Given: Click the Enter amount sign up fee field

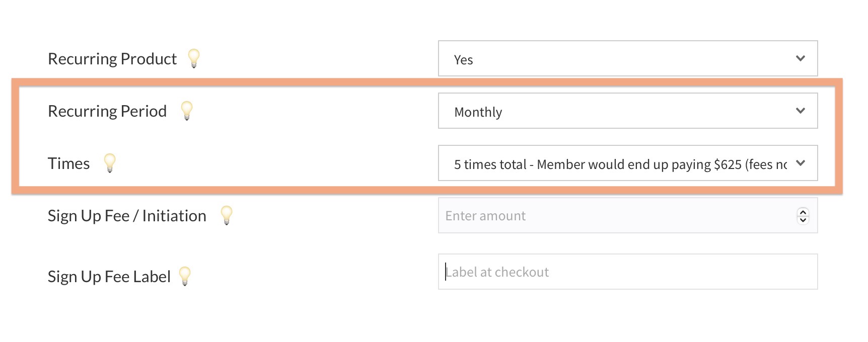Looking at the screenshot, I should [x=614, y=216].
